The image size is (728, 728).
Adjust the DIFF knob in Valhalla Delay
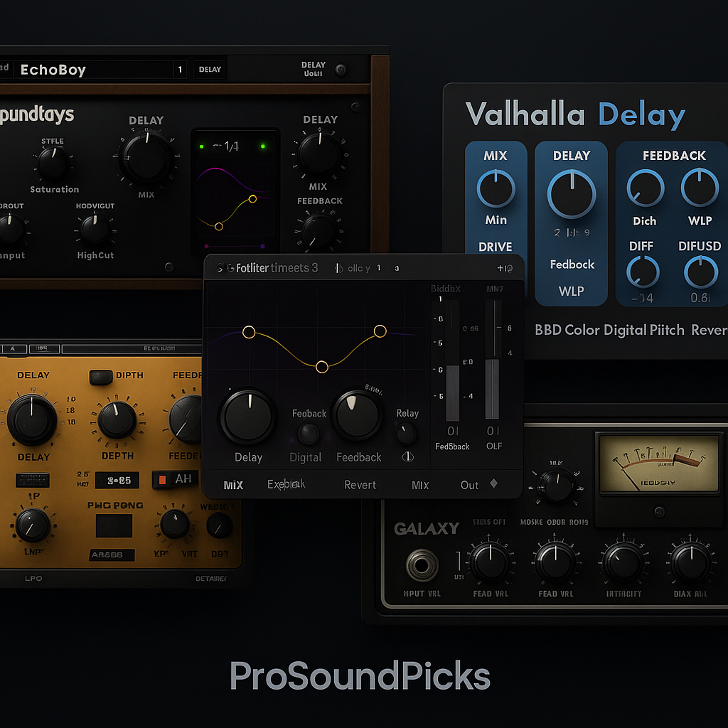coord(643,272)
